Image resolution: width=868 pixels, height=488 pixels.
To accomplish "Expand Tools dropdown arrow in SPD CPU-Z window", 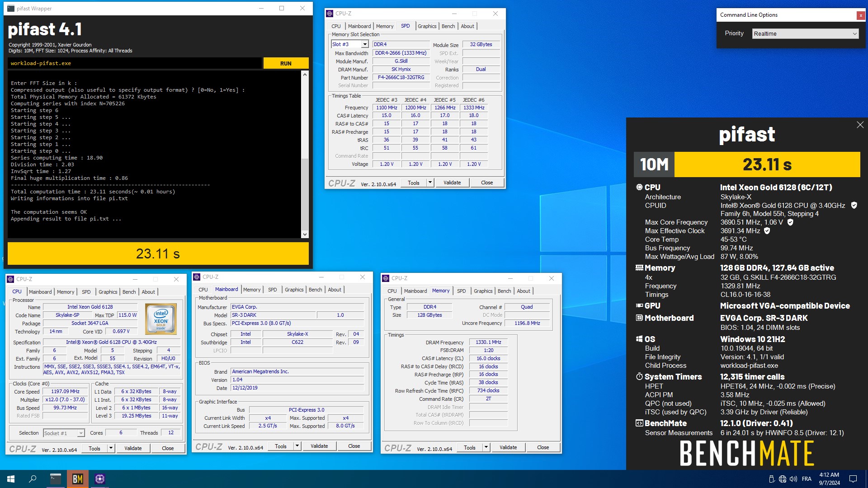I will tap(430, 183).
